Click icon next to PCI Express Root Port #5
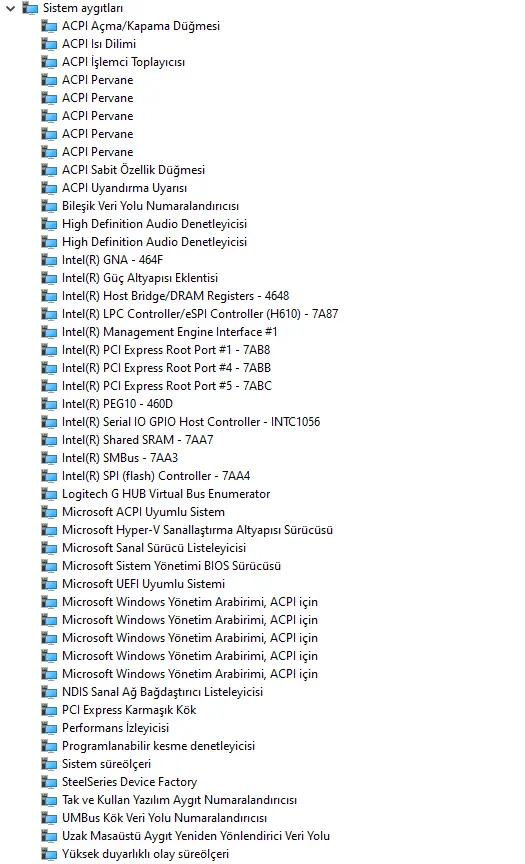525x864 pixels. click(x=50, y=386)
